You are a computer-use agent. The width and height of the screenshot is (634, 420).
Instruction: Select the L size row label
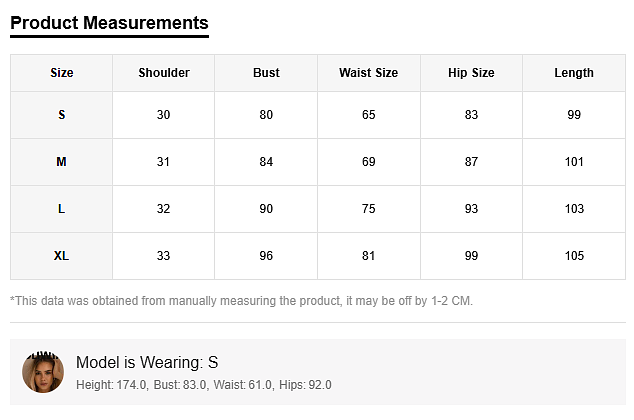point(62,209)
